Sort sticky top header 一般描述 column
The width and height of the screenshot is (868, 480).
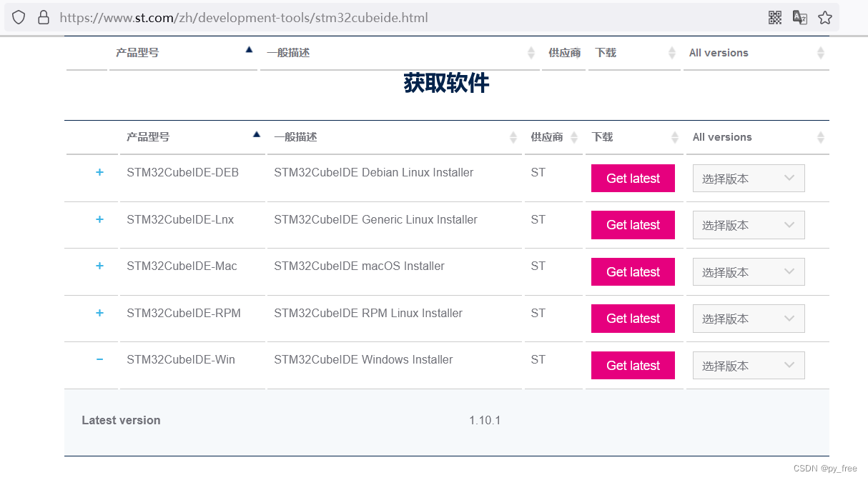[x=400, y=53]
